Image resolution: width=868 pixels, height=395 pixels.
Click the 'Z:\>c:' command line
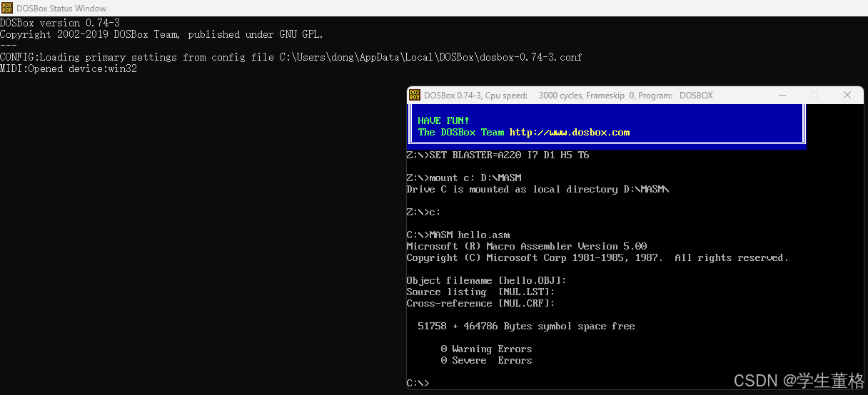pyautogui.click(x=424, y=212)
